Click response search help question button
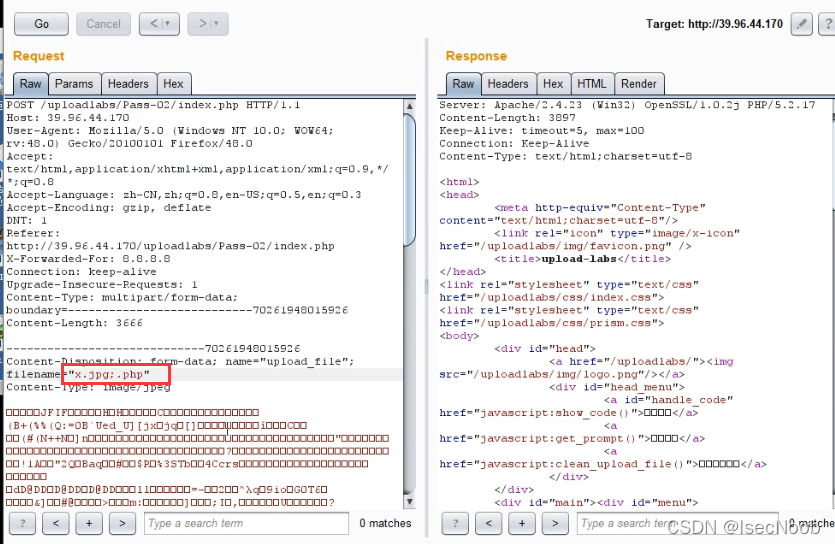The width and height of the screenshot is (835, 544). click(455, 523)
